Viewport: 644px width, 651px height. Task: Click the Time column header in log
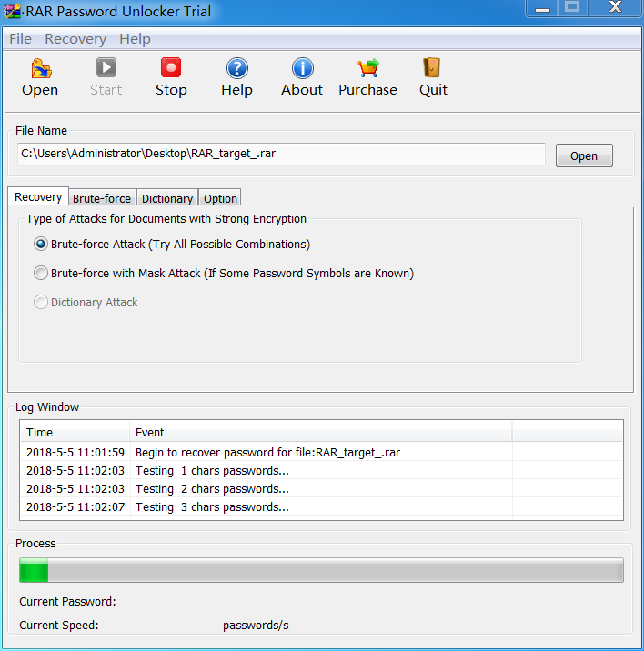tap(75, 432)
